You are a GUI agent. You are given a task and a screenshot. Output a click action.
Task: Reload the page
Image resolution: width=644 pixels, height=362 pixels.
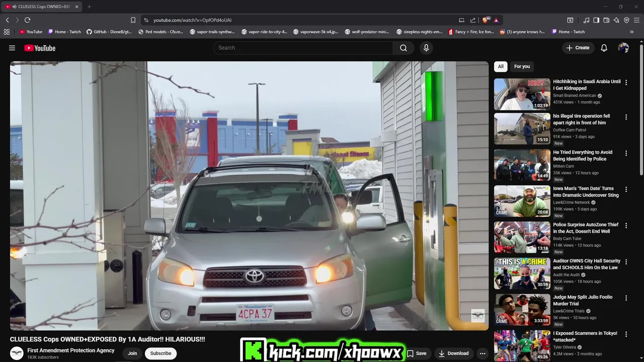tap(27, 20)
